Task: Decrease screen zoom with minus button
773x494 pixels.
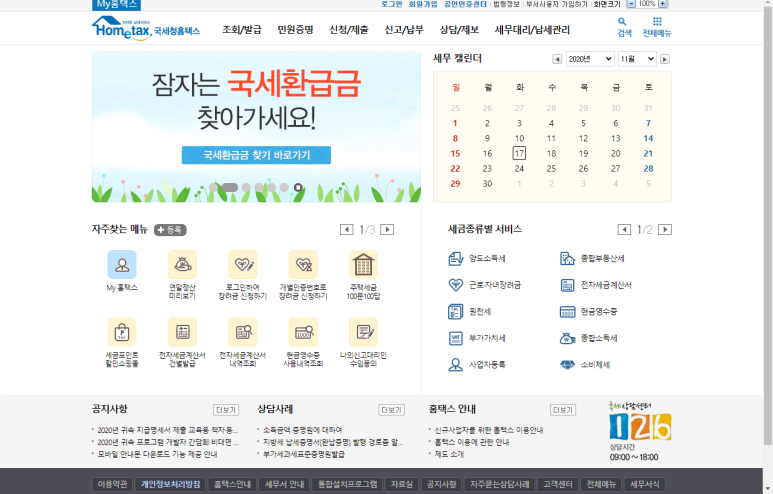Action: click(631, 4)
